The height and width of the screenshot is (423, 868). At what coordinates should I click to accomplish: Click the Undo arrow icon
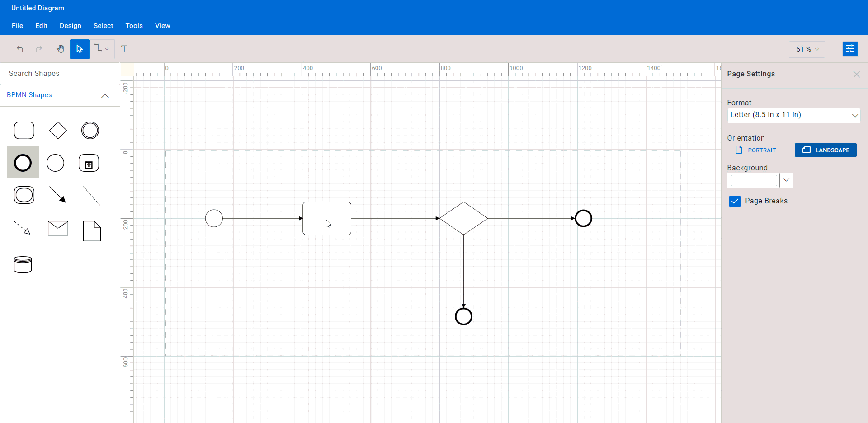coord(20,49)
